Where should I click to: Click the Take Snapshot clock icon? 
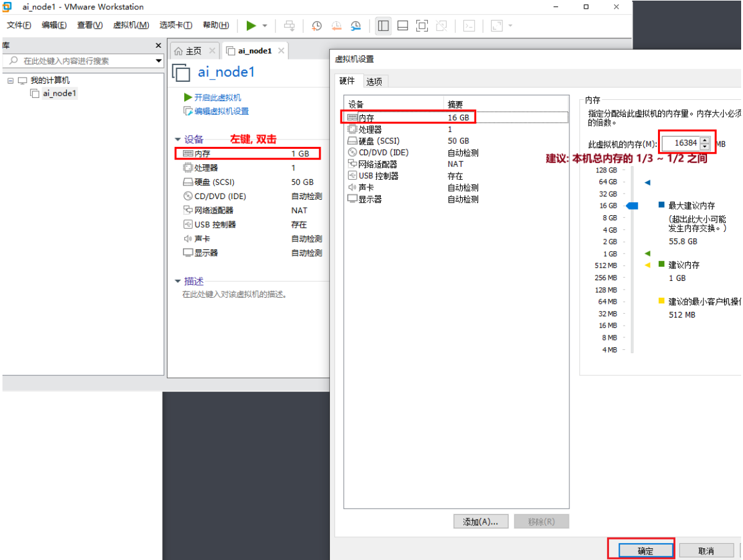[316, 25]
